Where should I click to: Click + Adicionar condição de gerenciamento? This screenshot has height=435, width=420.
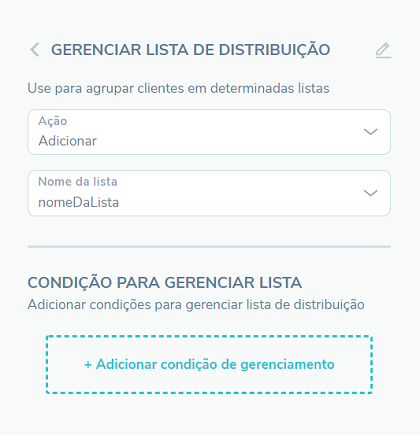coord(209,364)
